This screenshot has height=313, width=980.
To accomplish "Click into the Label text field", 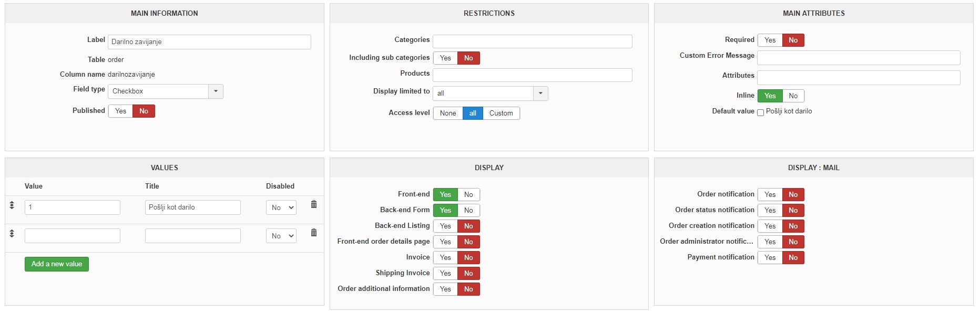I will tap(209, 42).
